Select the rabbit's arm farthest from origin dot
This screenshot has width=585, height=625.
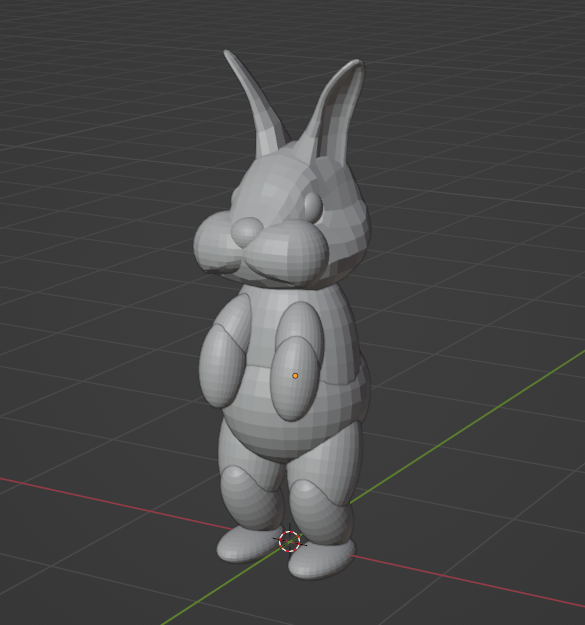coord(223,351)
